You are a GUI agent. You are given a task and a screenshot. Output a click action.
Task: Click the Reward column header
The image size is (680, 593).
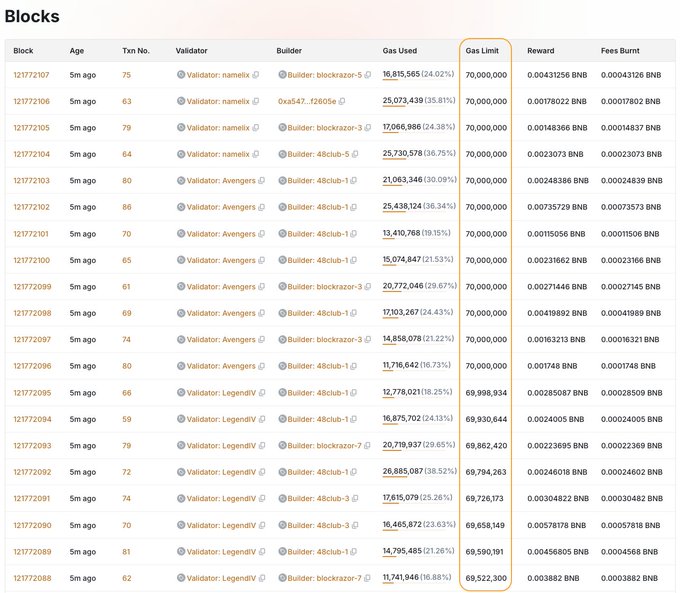pyautogui.click(x=540, y=51)
